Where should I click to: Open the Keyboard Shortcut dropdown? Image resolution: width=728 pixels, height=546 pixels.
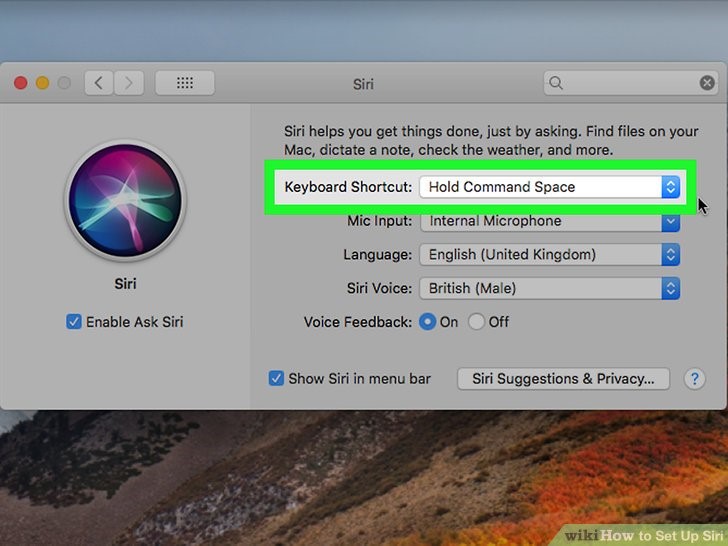[550, 187]
